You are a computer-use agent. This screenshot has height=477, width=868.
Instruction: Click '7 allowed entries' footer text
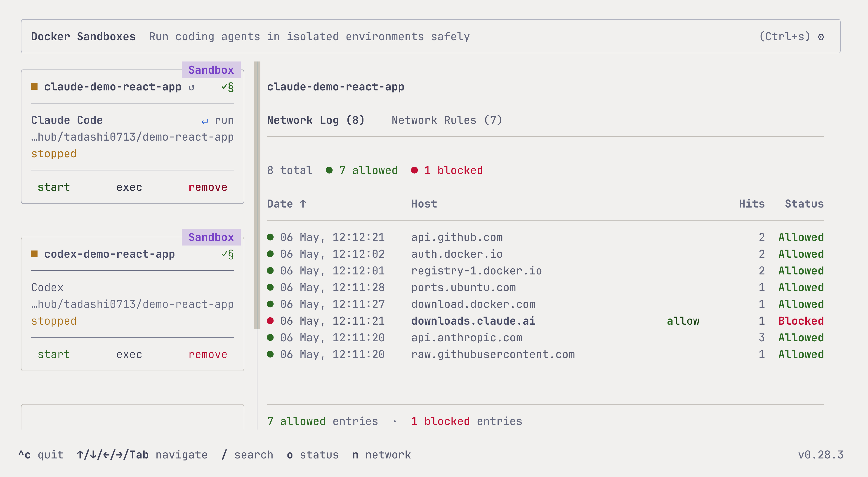(x=323, y=421)
